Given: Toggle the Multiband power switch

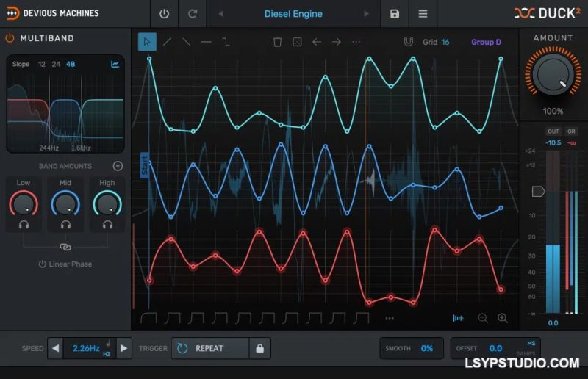Looking at the screenshot, I should tap(10, 38).
